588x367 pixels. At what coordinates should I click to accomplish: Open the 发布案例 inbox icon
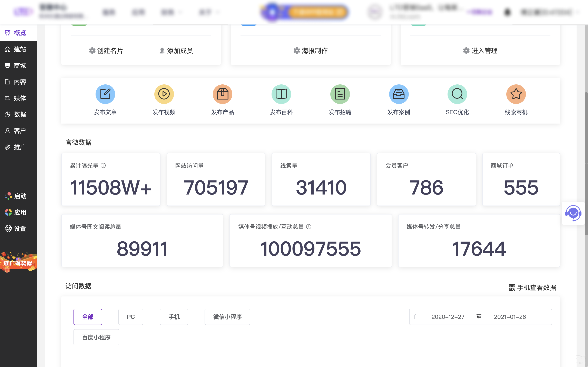399,94
